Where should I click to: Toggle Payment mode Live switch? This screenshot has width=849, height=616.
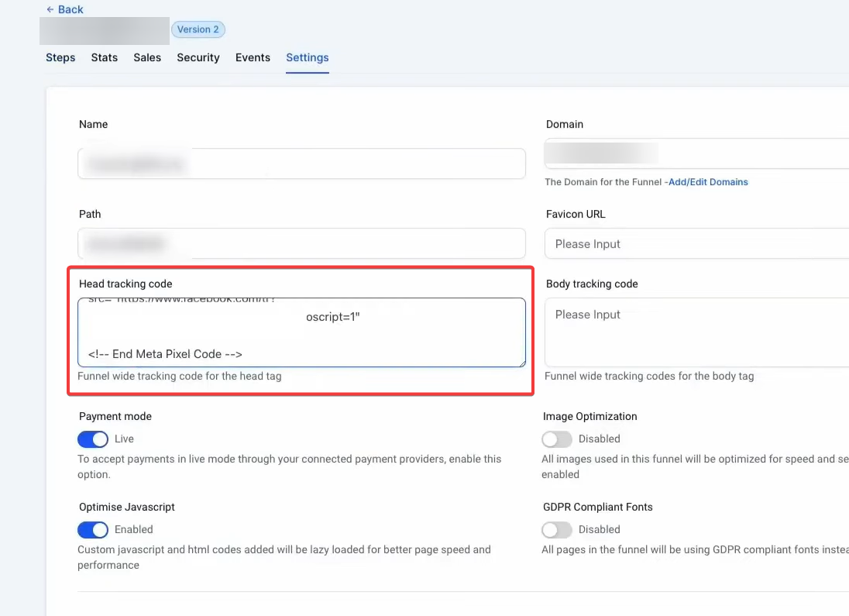point(93,439)
